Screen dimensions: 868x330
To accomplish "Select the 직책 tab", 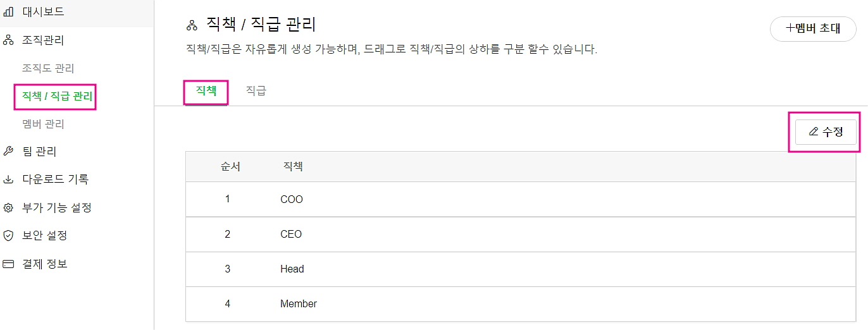I will (x=206, y=91).
